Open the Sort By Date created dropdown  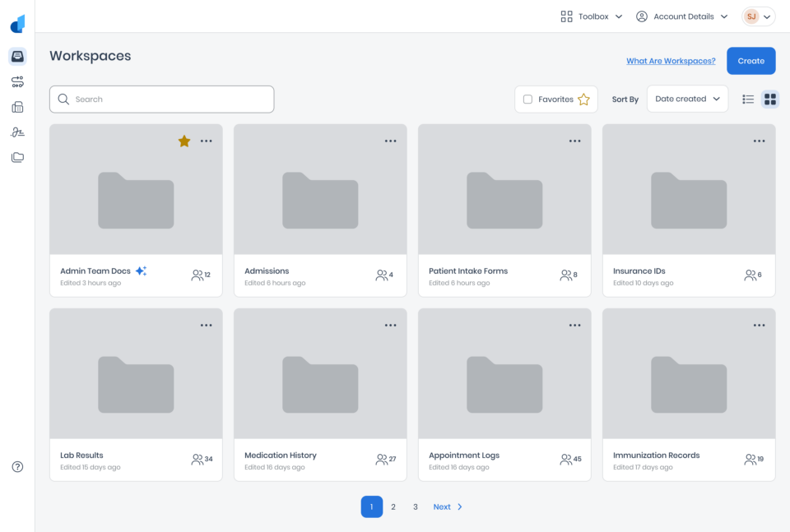pos(687,99)
